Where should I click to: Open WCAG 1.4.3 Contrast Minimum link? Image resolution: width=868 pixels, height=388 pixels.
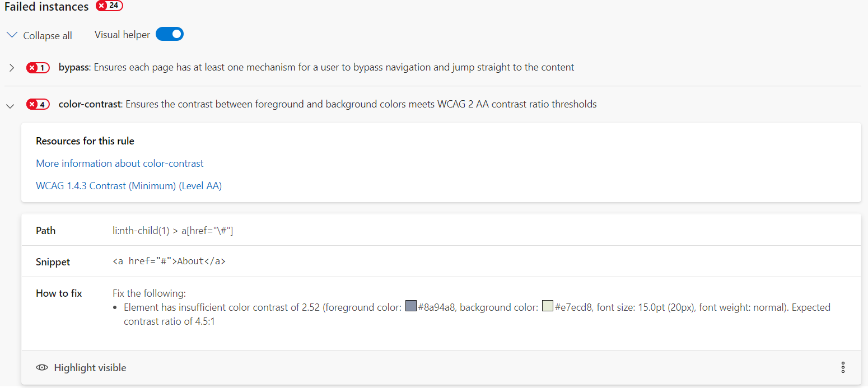pos(129,185)
